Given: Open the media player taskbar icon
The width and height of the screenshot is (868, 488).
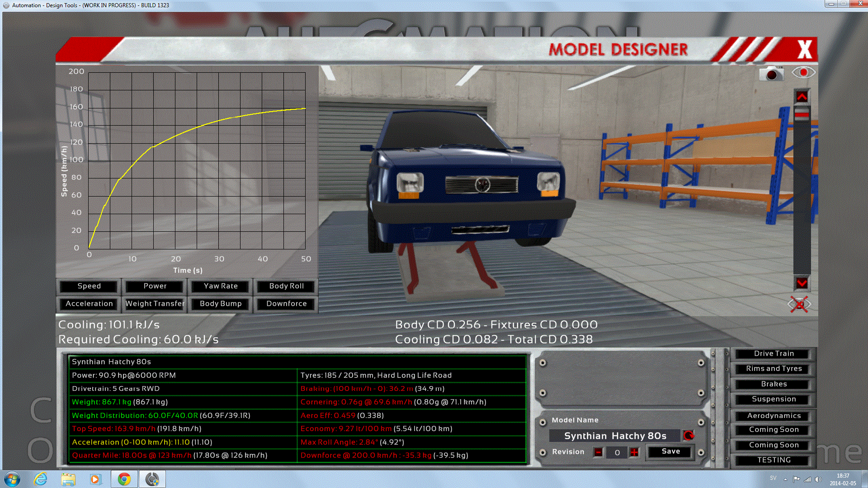Looking at the screenshot, I should point(95,479).
